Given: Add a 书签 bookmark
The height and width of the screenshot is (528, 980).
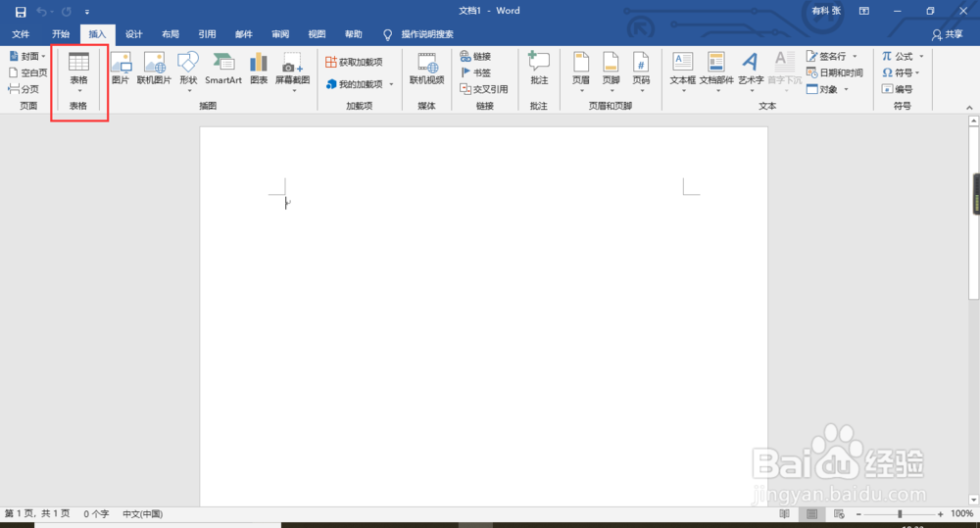Looking at the screenshot, I should pyautogui.click(x=475, y=72).
